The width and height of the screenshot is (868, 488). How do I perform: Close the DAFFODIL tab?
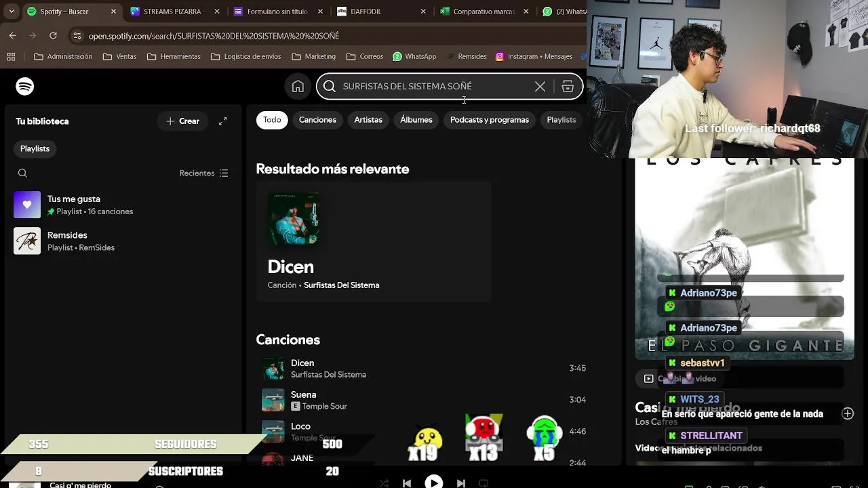pyautogui.click(x=423, y=12)
